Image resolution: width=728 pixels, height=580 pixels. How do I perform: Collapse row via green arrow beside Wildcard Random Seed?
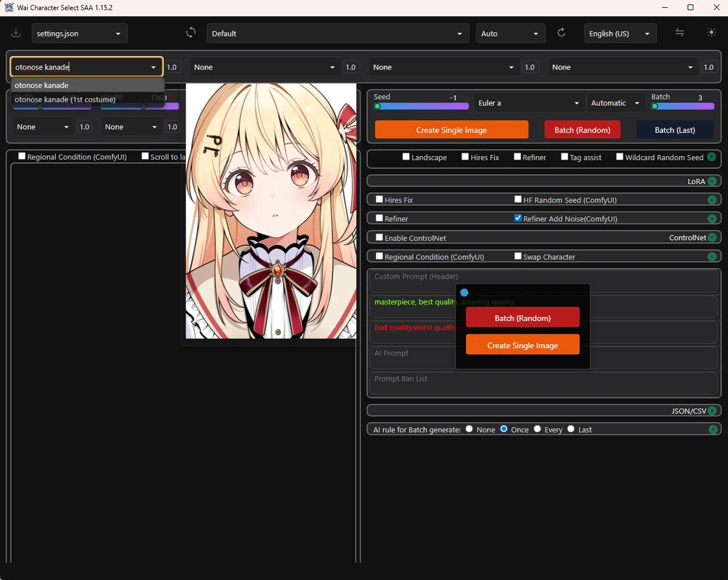point(712,157)
